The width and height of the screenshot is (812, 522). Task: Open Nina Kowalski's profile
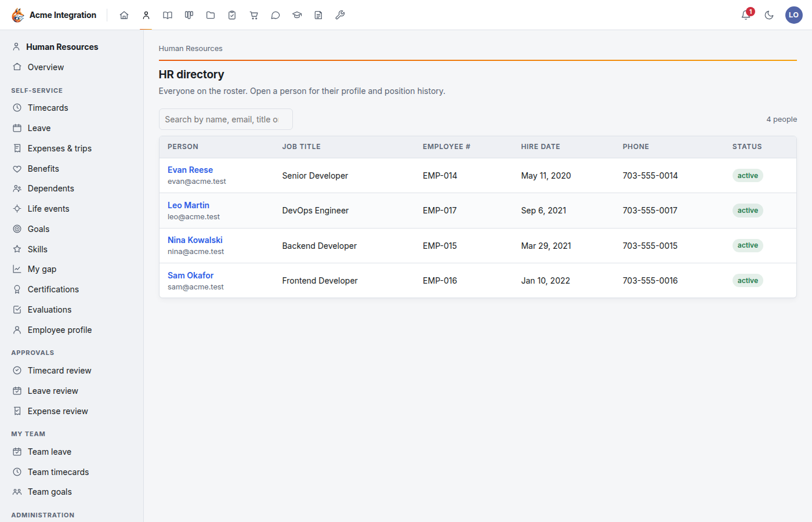click(195, 240)
